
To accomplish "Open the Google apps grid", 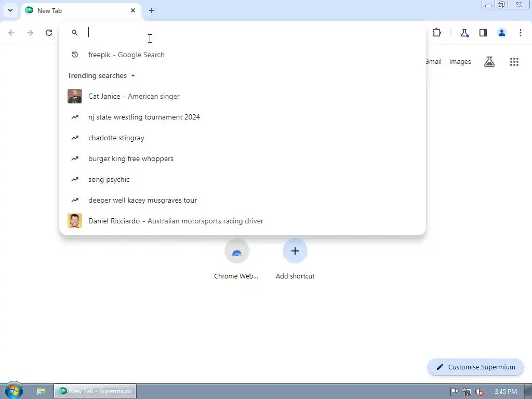I will [514, 62].
